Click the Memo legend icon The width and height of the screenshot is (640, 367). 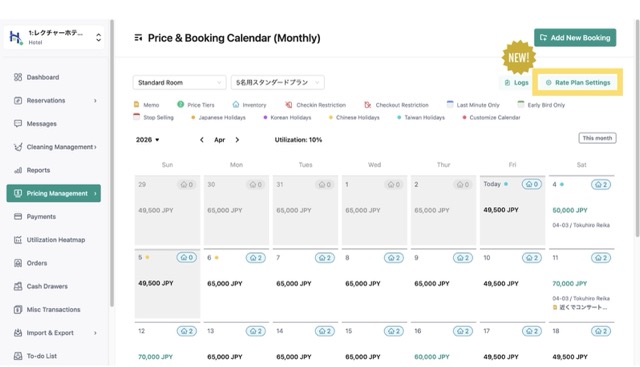coord(136,105)
